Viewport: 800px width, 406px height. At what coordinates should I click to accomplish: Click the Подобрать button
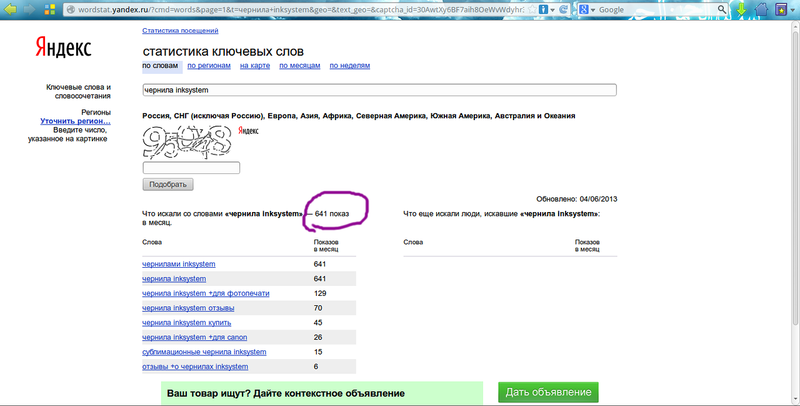point(168,185)
